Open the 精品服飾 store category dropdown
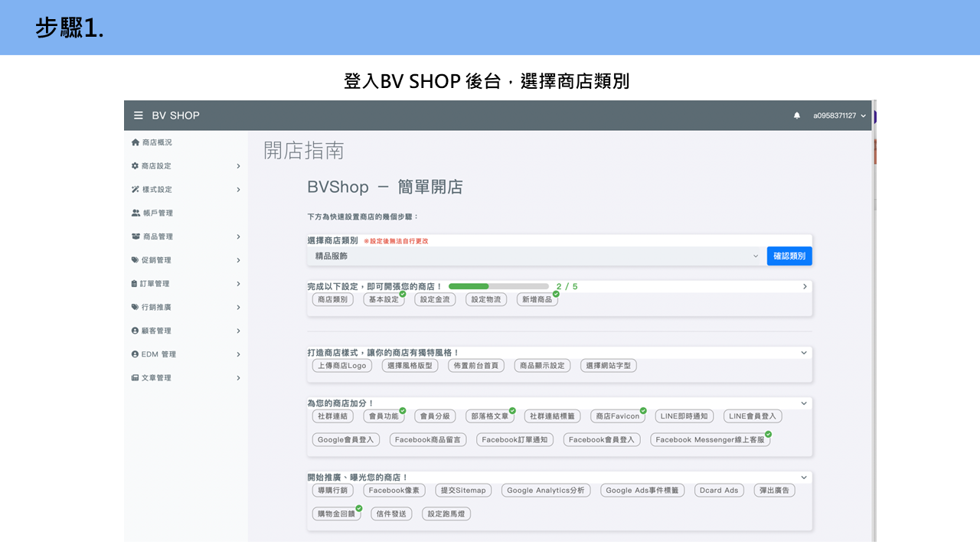The image size is (980, 551). click(x=535, y=256)
